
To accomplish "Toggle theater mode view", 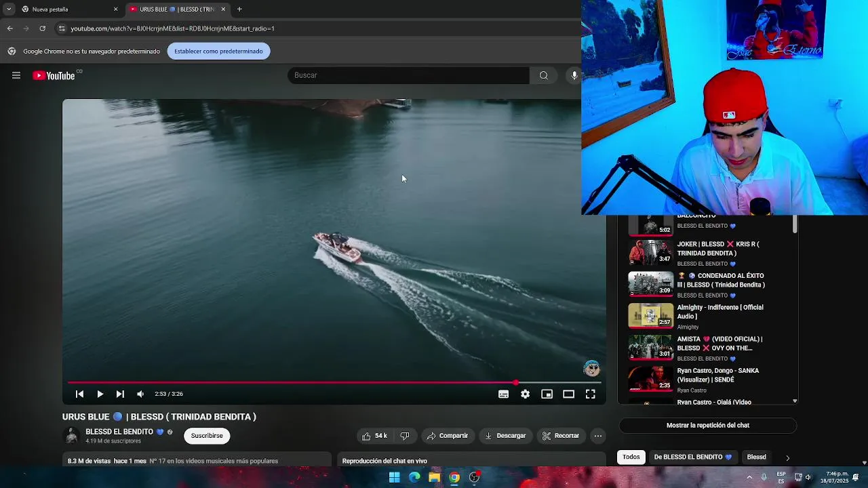I will 568,394.
